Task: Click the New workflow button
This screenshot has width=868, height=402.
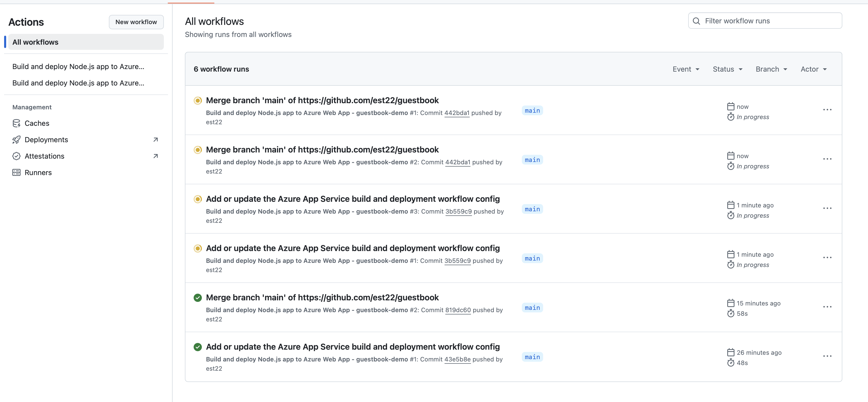Action: pyautogui.click(x=136, y=22)
